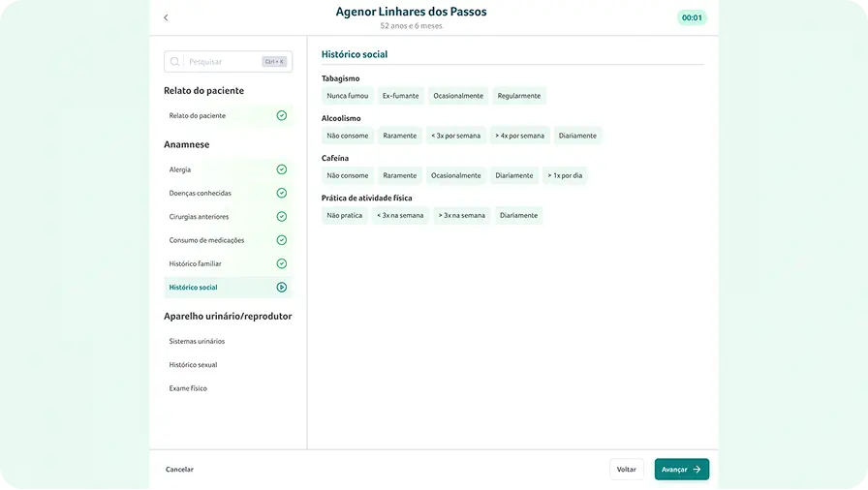Screen dimensions: 868x490
Task: Click the magnifier icon in search box
Action: (175, 62)
